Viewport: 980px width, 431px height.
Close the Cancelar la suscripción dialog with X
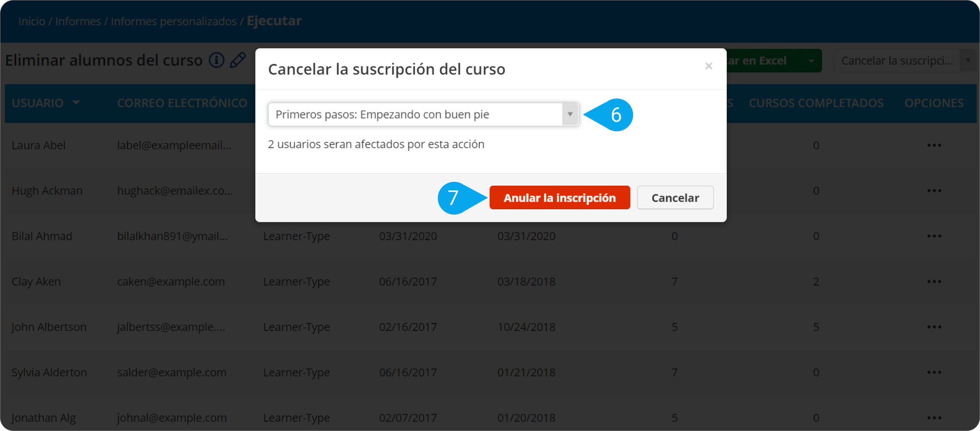point(708,66)
